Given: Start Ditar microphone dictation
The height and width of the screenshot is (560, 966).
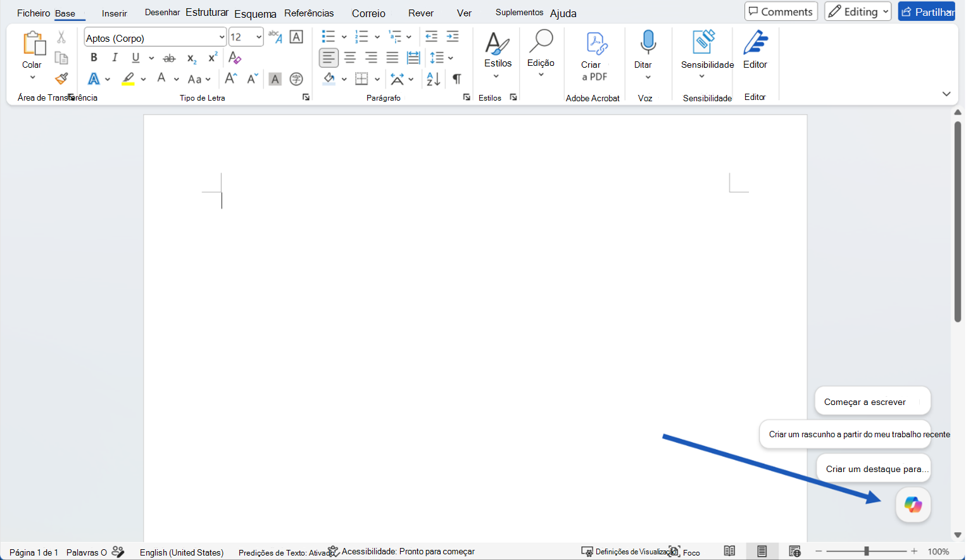Looking at the screenshot, I should coord(648,43).
